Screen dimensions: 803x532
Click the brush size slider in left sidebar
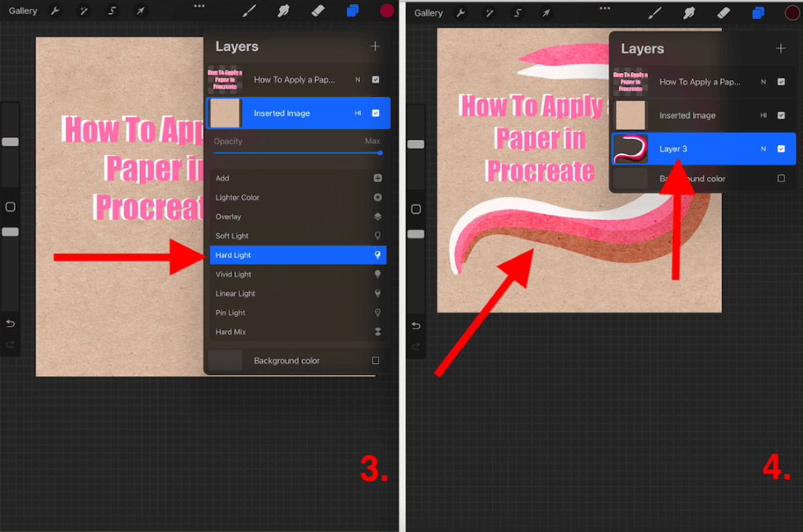pos(10,141)
